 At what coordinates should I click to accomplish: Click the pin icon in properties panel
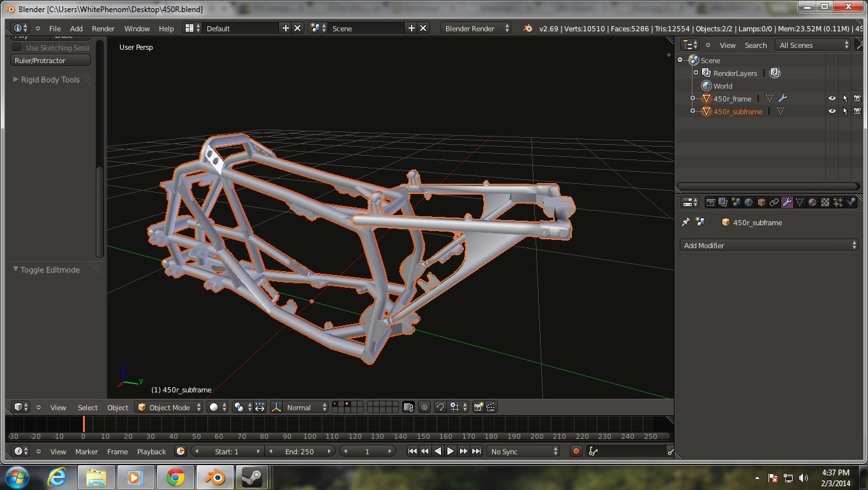[x=686, y=222]
